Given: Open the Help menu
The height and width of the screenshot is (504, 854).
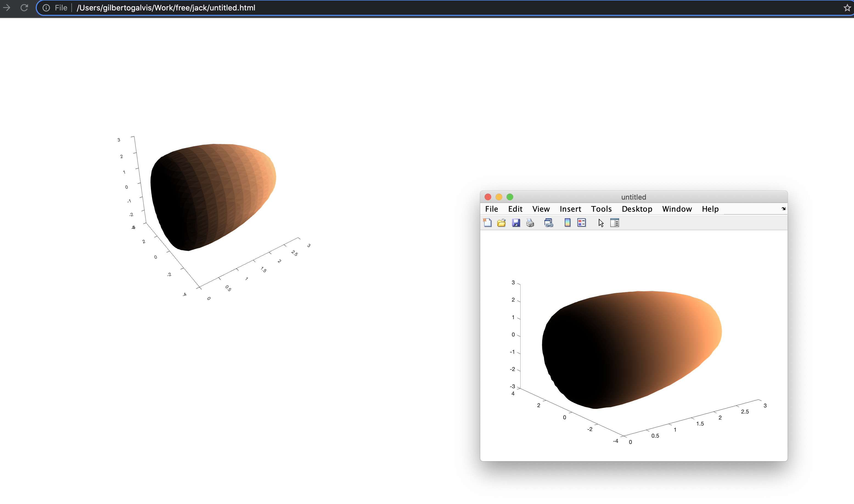Looking at the screenshot, I should coord(710,209).
